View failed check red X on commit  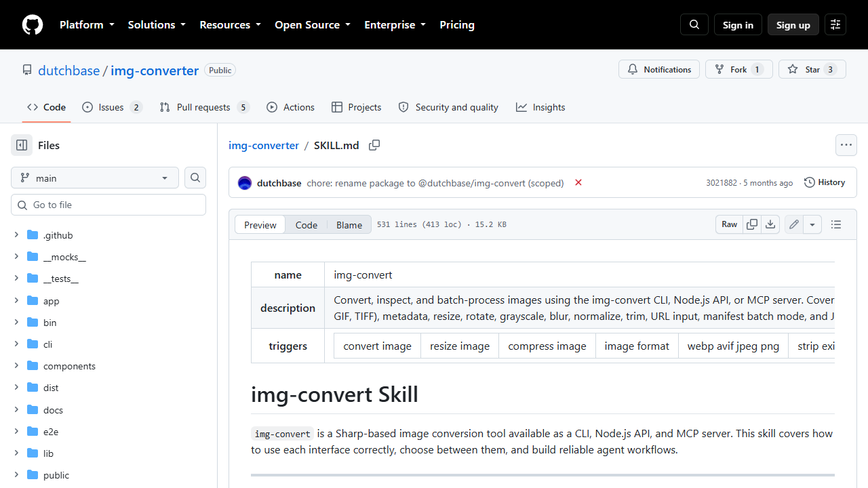[x=578, y=182]
